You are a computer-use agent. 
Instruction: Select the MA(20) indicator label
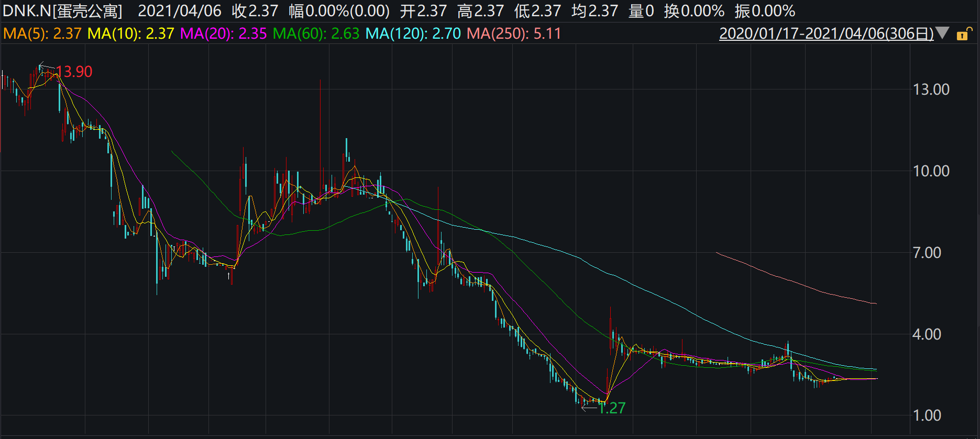[223, 33]
